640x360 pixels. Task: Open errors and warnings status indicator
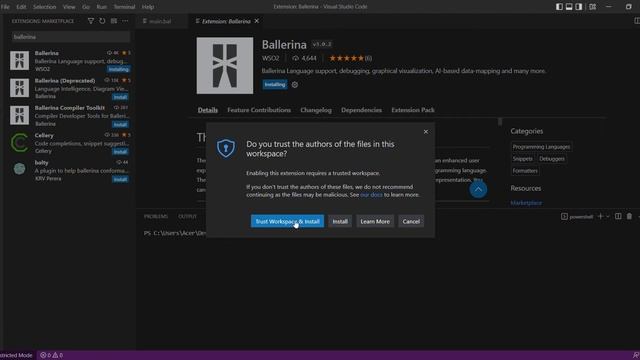click(x=51, y=355)
